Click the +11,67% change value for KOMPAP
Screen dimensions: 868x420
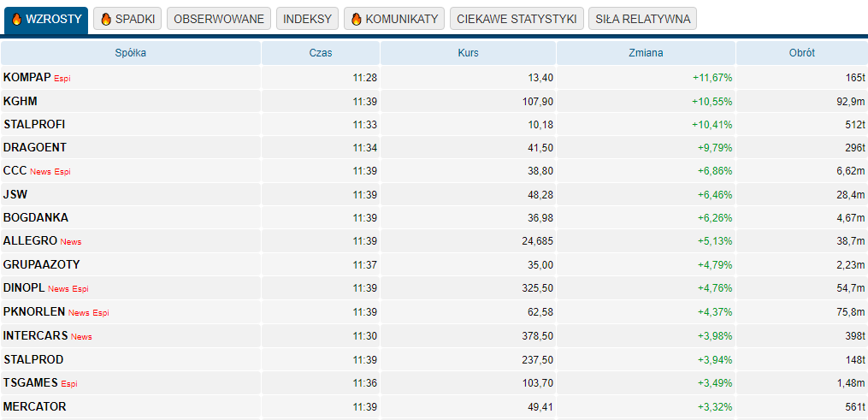[x=712, y=78]
